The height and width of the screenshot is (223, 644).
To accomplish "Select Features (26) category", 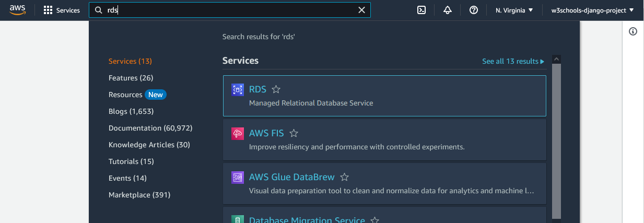I will click(131, 78).
